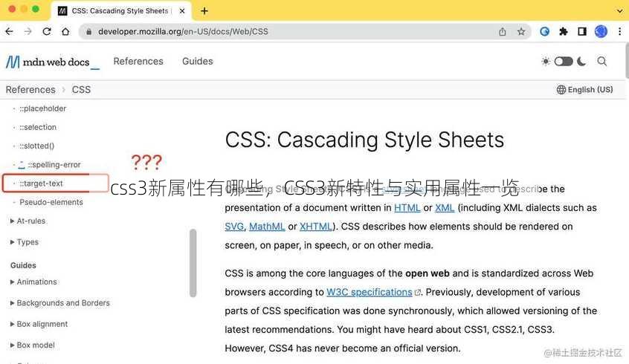Viewport: 629px width, 364px height.
Task: Open the ::spelling-error sidebar entry
Action: point(54,164)
